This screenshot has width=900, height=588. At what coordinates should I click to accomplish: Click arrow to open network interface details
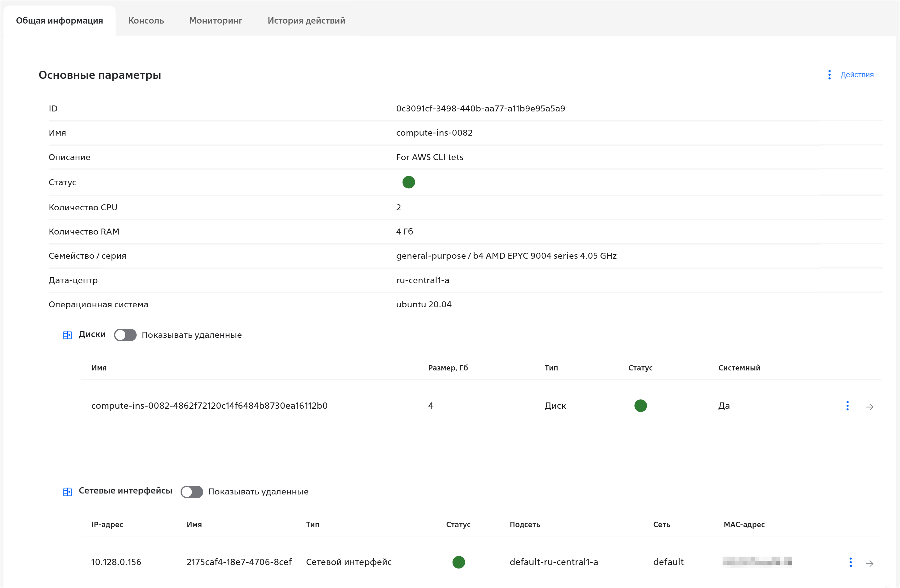869,564
